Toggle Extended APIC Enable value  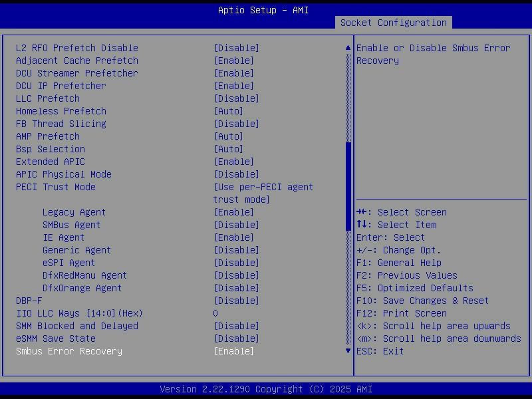[234, 162]
